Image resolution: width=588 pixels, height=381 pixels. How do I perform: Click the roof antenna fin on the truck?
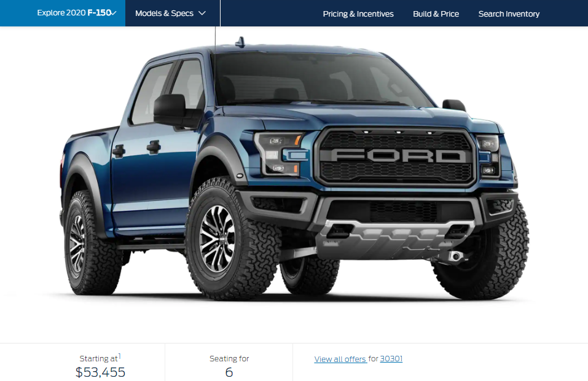(x=240, y=42)
